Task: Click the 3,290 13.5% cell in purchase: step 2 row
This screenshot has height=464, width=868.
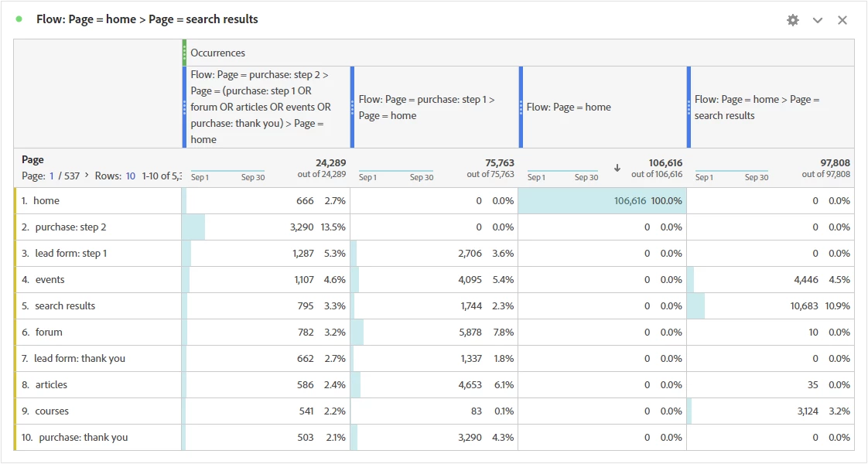Action: (x=266, y=227)
